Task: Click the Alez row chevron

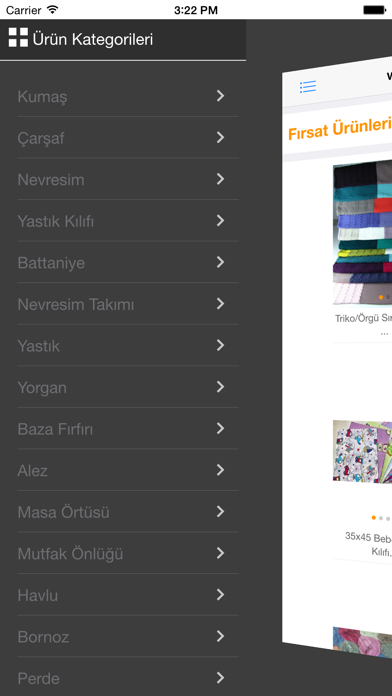Action: pos(220,470)
